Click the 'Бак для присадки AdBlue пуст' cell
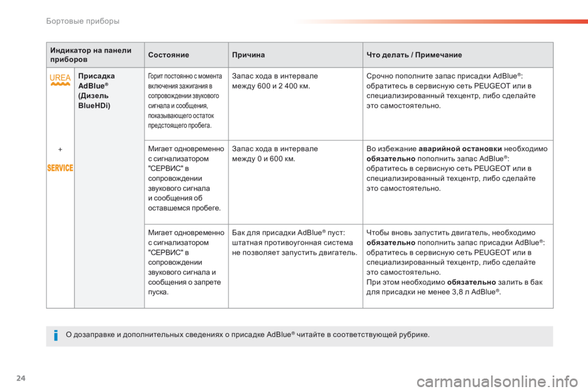The image size is (588, 392). pos(295,266)
